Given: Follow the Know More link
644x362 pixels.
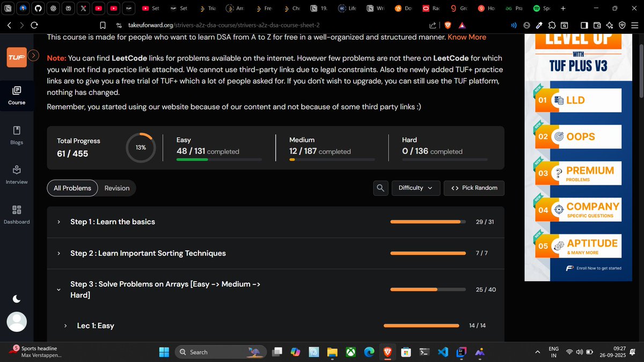Looking at the screenshot, I should tap(467, 37).
